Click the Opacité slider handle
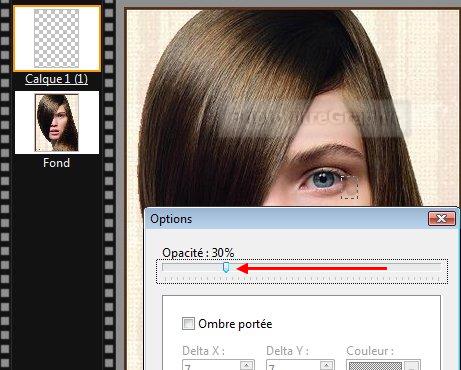The height and width of the screenshot is (370, 461). click(226, 267)
